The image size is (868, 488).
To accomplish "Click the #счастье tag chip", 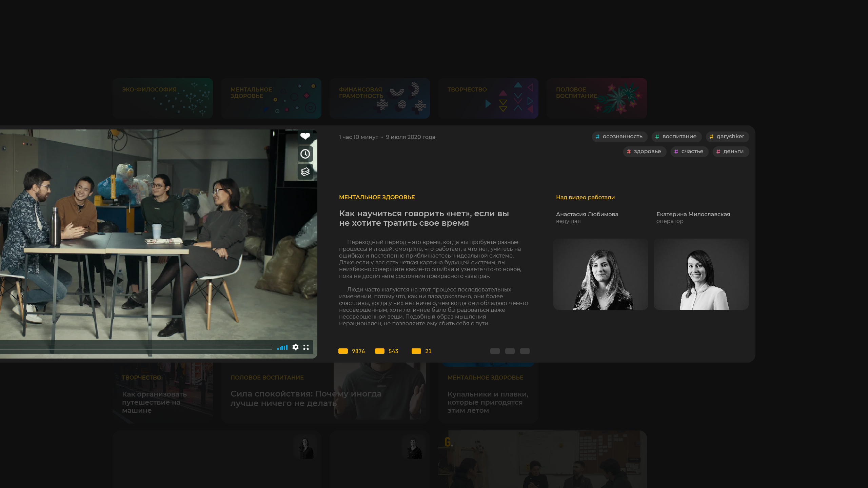I will pos(689,151).
